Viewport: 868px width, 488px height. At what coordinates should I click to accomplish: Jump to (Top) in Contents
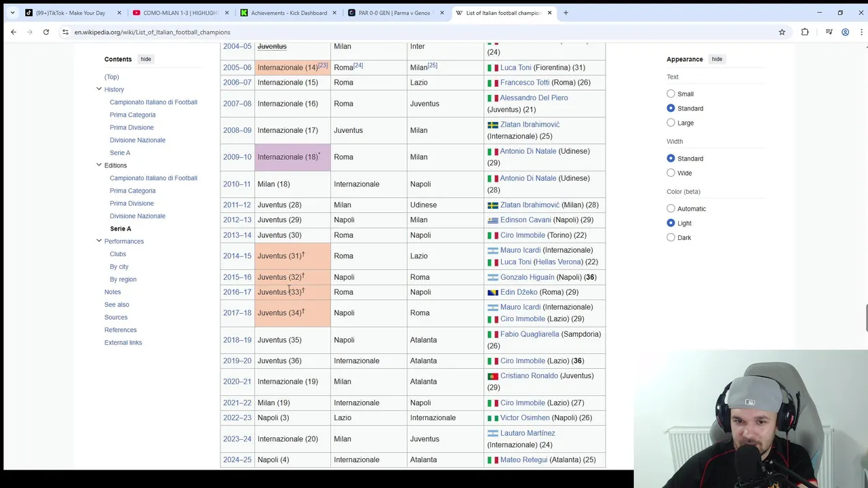(111, 77)
